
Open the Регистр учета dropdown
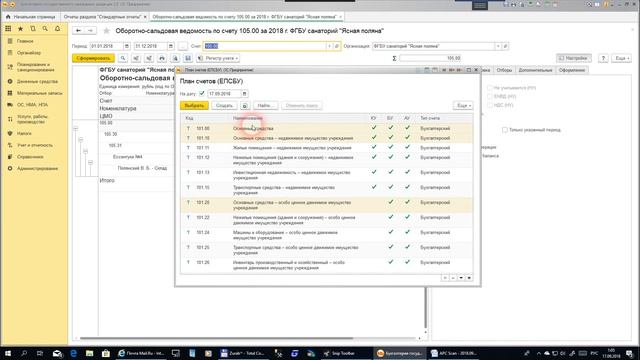pyautogui.click(x=218, y=58)
